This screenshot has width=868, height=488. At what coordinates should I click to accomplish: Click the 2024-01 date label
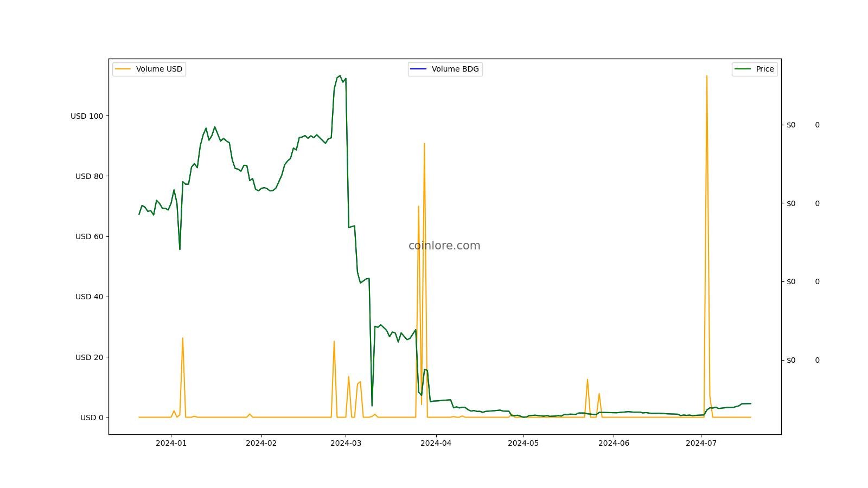171,443
